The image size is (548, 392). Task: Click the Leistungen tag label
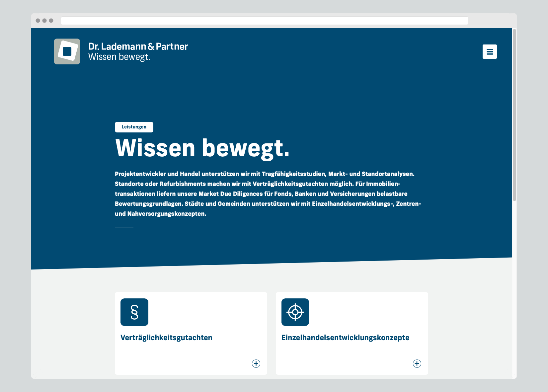pos(134,127)
